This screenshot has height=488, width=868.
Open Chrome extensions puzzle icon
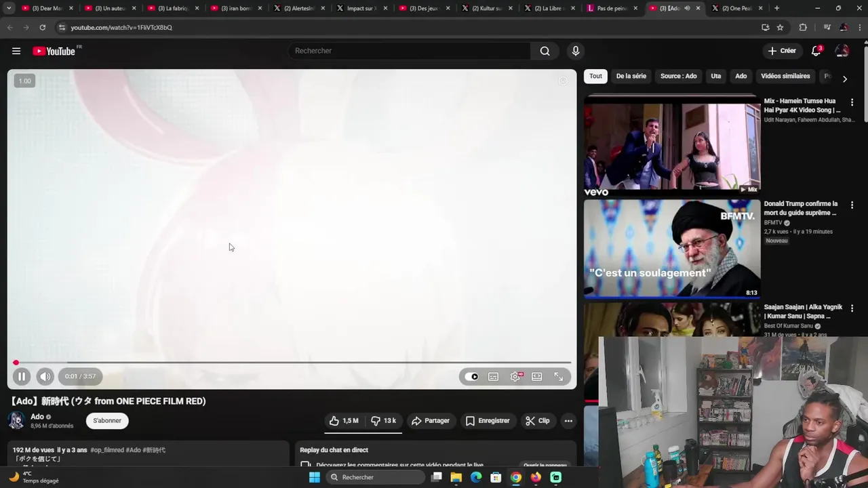point(804,27)
